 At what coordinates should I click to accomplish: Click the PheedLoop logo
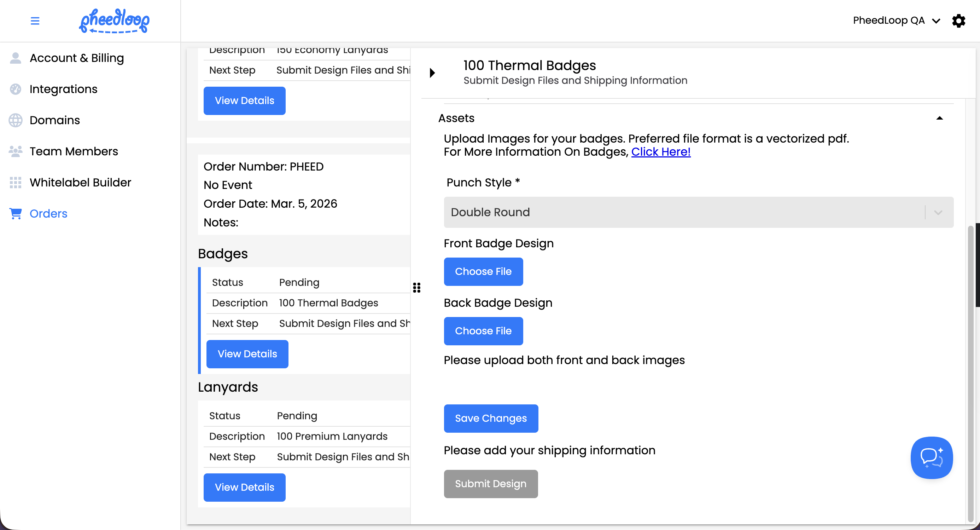point(114,21)
